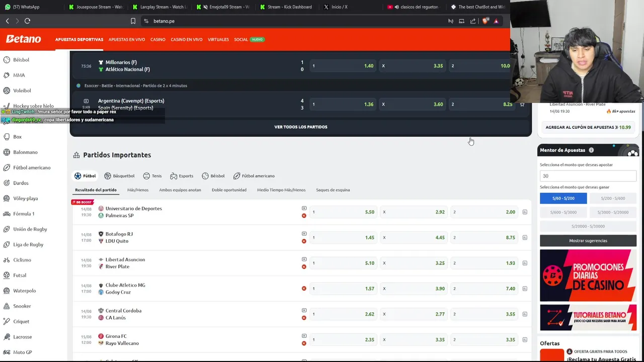Open Tutoriales Betano banner

588,317
